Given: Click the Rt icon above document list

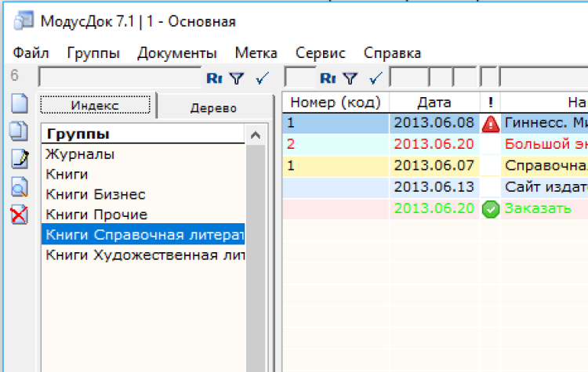Looking at the screenshot, I should [x=328, y=78].
